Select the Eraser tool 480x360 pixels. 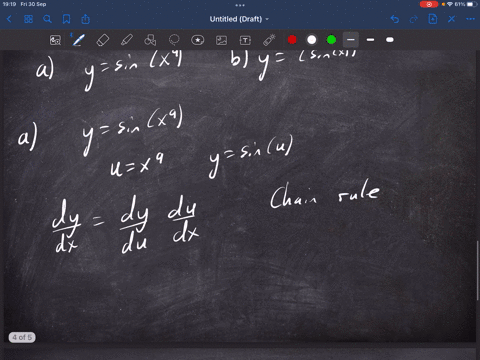[103, 40]
